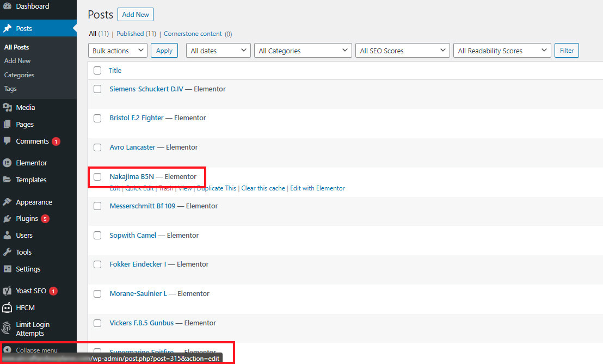Check the select-all checkbox in the header

pos(97,70)
